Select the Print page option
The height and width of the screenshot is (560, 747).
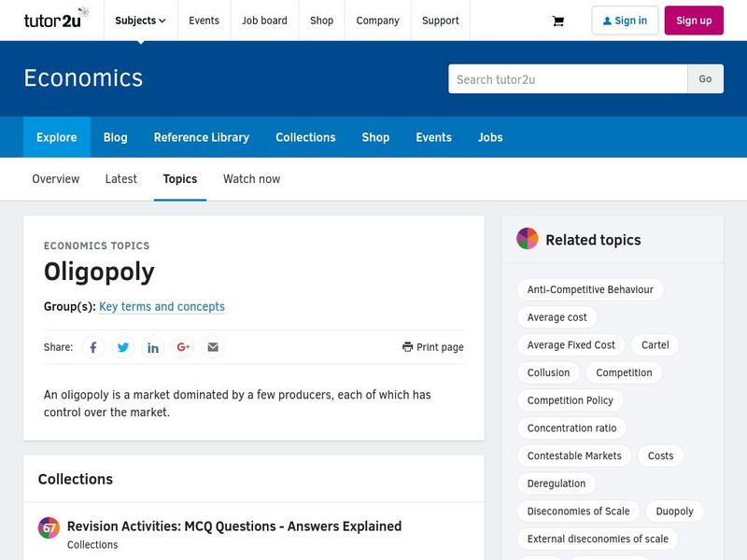(434, 346)
